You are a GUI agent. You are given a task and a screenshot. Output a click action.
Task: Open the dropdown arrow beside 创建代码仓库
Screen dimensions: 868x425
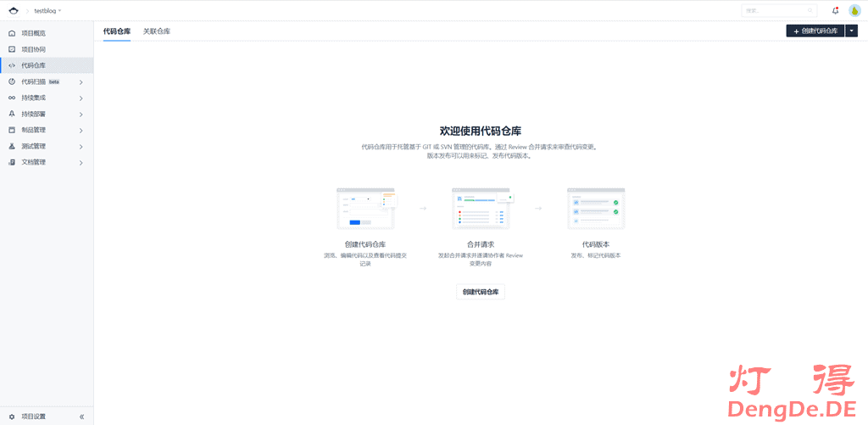851,31
